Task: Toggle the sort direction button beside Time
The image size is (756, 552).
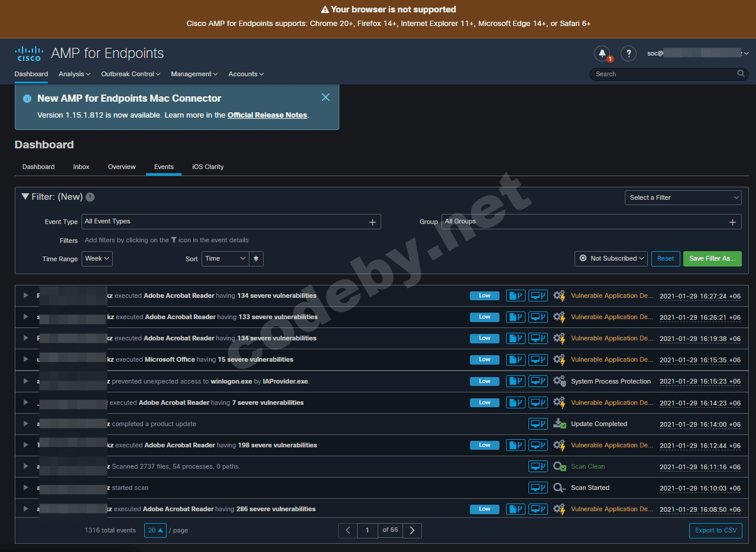Action: tap(257, 259)
